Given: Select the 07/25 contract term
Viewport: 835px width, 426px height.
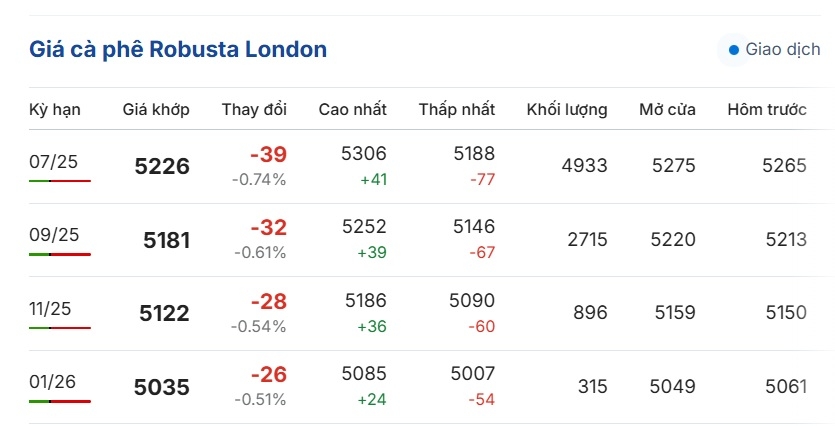Looking at the screenshot, I should pos(53,161).
